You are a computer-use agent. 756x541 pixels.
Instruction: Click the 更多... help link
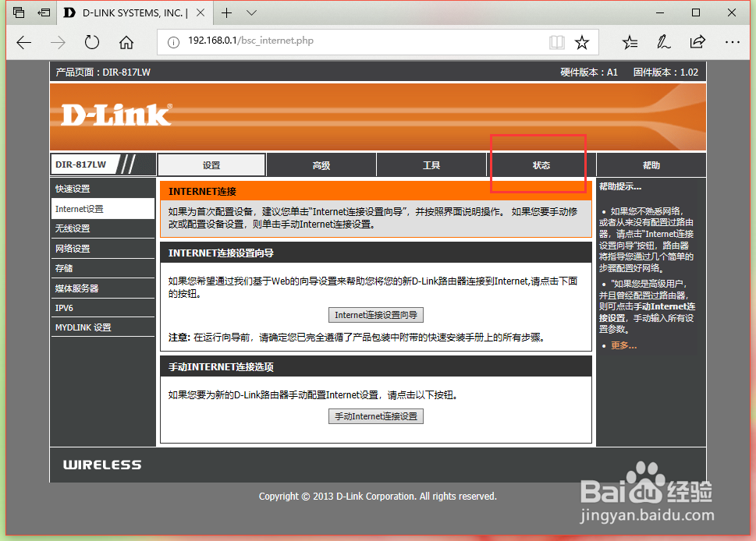pos(623,345)
